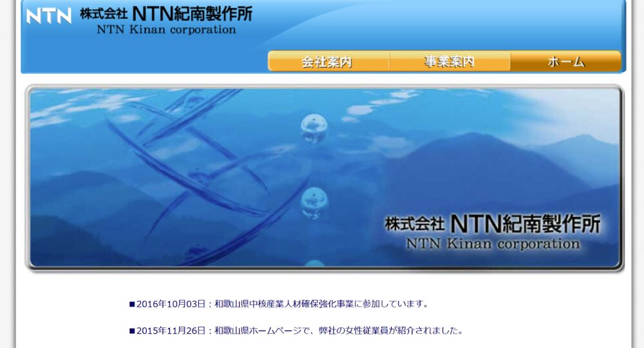Click the NTN logo in the header
The width and height of the screenshot is (644, 348).
(48, 17)
